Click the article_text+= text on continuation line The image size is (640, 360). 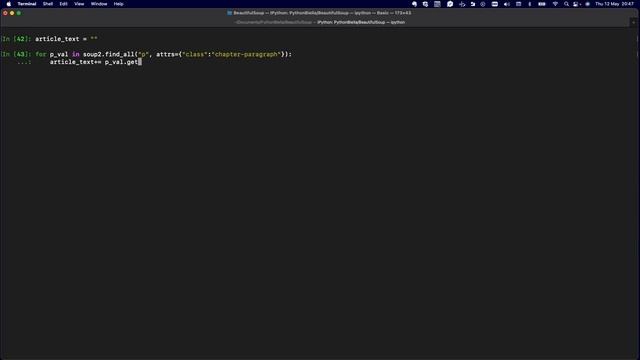point(76,62)
